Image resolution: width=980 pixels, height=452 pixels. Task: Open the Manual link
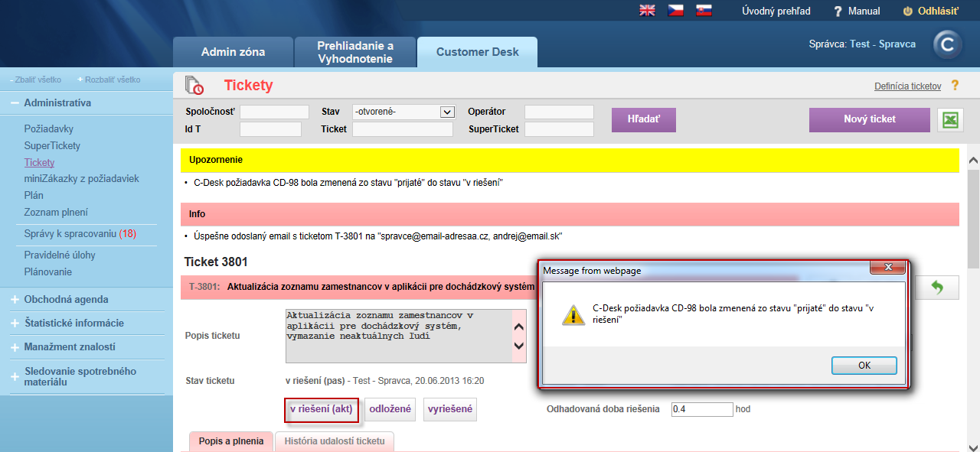click(x=864, y=11)
